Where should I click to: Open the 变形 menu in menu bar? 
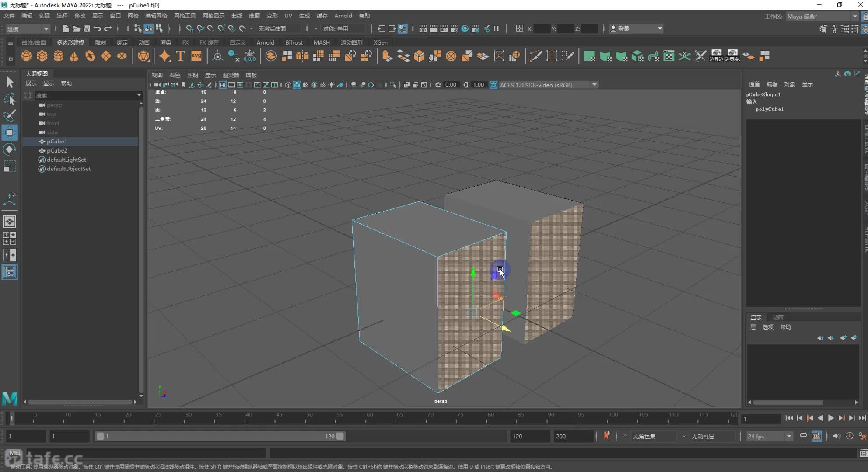(x=272, y=16)
